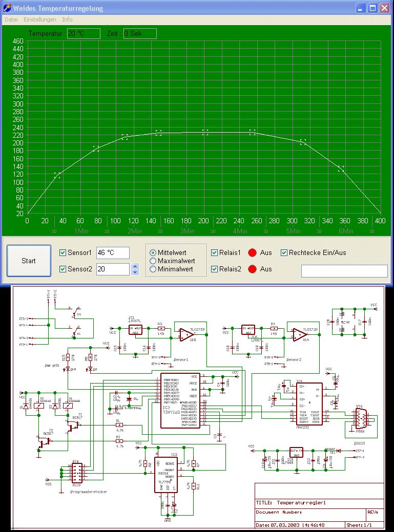Click the Zeit display field

pyautogui.click(x=140, y=33)
